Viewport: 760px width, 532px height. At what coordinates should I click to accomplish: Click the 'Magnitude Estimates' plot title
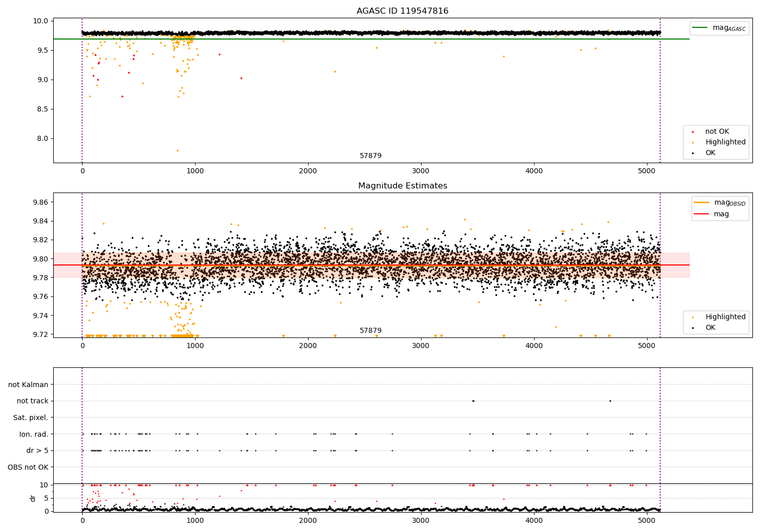402,186
